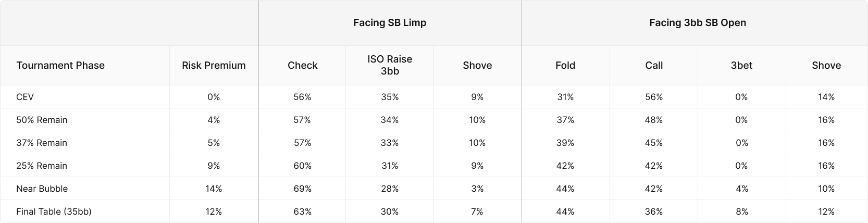Click the Call column header
Viewport: 868px width, 223px height.
click(654, 65)
